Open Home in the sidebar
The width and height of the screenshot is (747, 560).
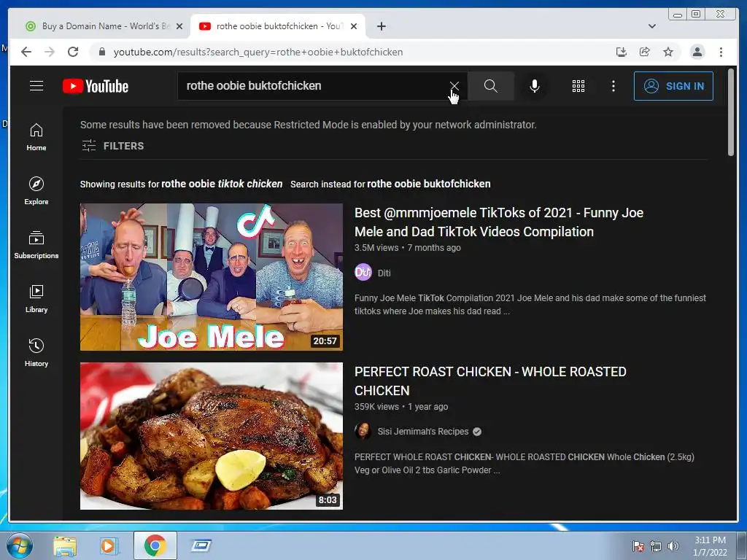36,137
